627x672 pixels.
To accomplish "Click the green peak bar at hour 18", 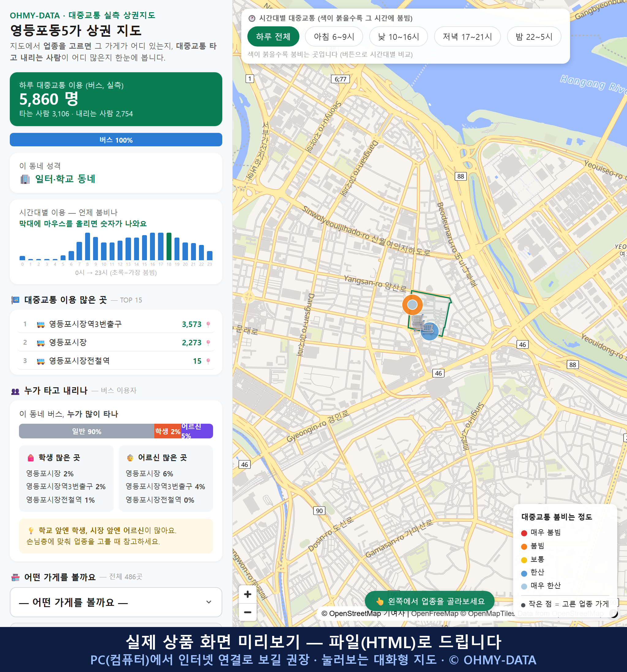I will (169, 246).
